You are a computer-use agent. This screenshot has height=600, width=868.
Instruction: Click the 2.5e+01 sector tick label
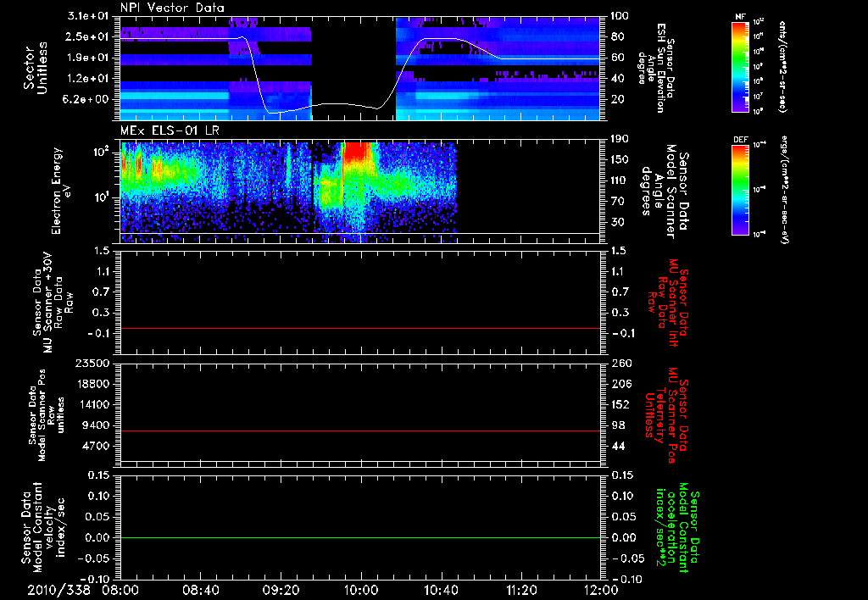(x=88, y=36)
